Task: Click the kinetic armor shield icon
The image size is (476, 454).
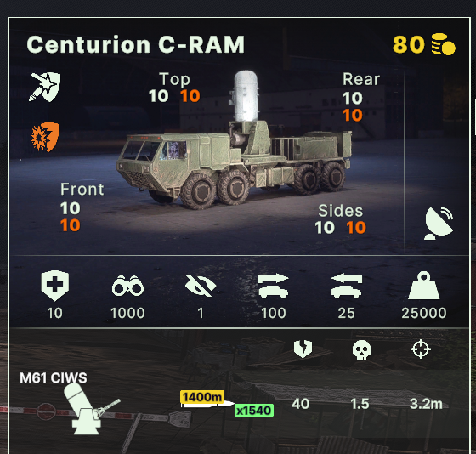Action: pos(44,87)
